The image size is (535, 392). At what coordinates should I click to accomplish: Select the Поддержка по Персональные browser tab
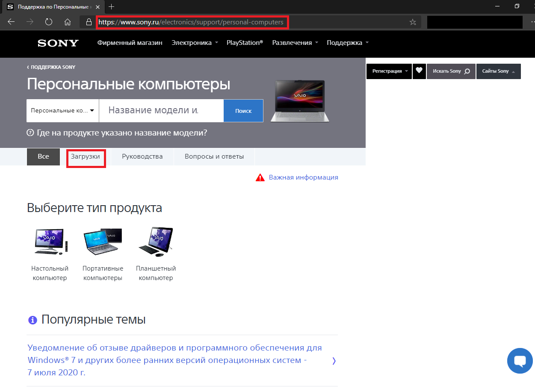tap(53, 7)
